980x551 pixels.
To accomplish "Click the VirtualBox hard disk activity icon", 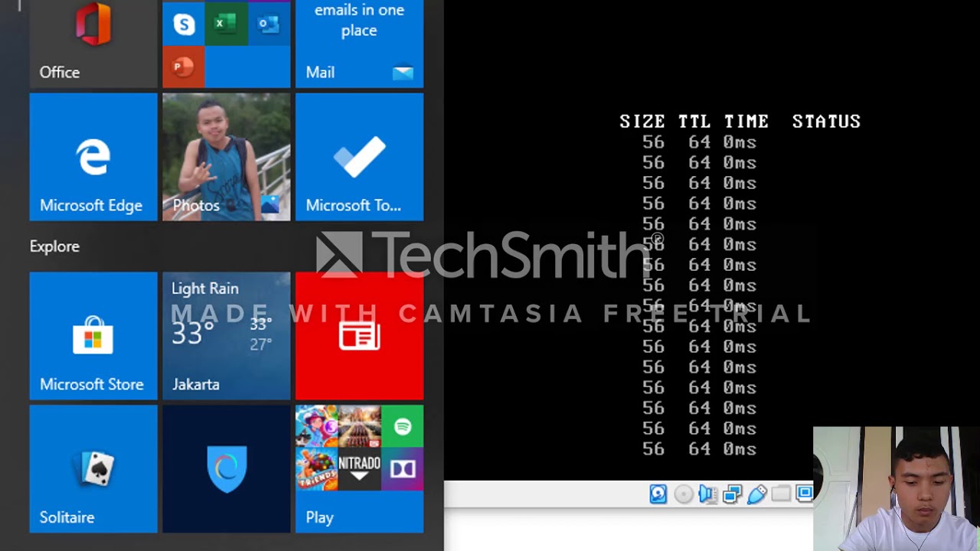I will [x=658, y=494].
